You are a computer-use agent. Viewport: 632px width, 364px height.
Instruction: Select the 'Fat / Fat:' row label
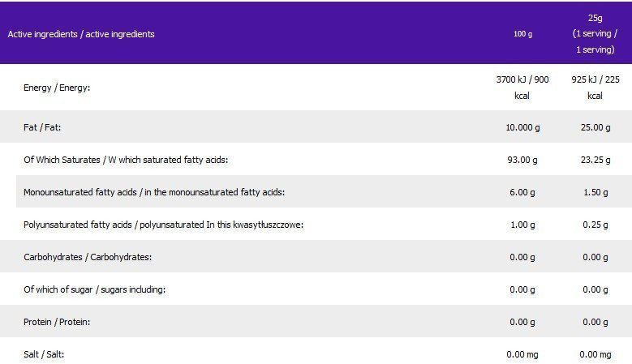[x=42, y=127]
